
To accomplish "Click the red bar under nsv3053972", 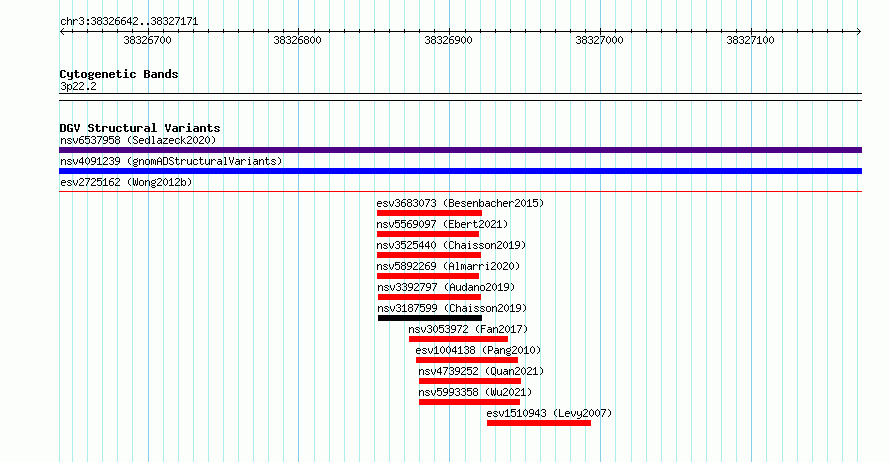I will 459,339.
